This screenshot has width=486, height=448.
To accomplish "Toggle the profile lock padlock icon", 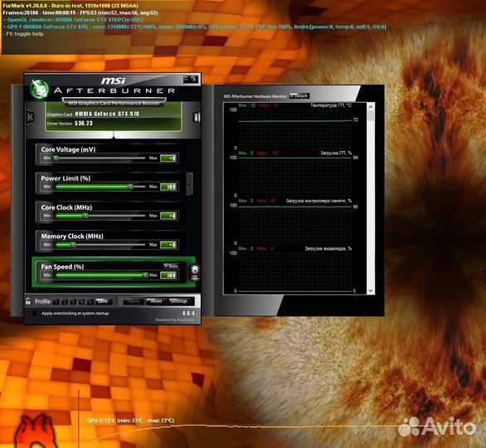I will tap(28, 301).
